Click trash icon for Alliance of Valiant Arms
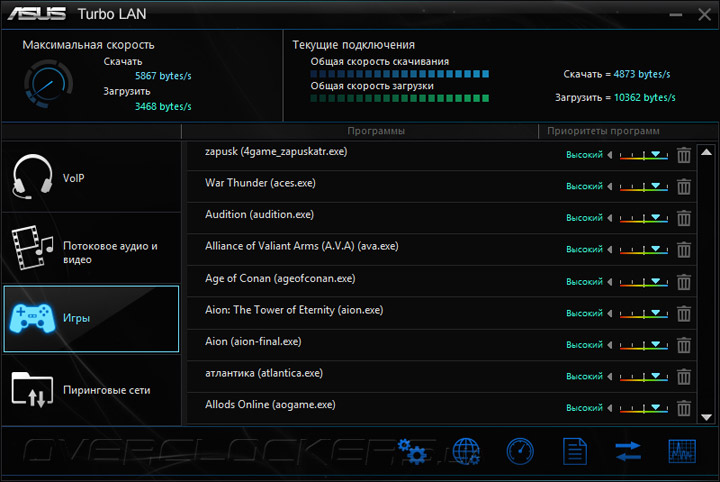 684,250
